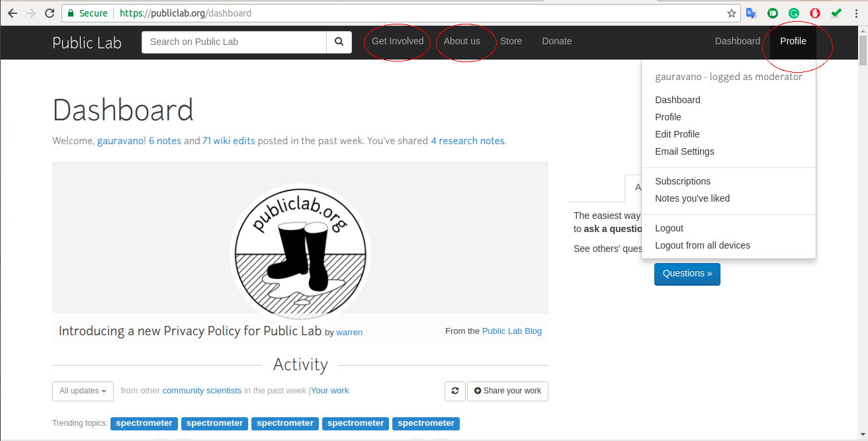The image size is (868, 441).
Task: Click the green circular ID extension icon
Action: click(772, 13)
